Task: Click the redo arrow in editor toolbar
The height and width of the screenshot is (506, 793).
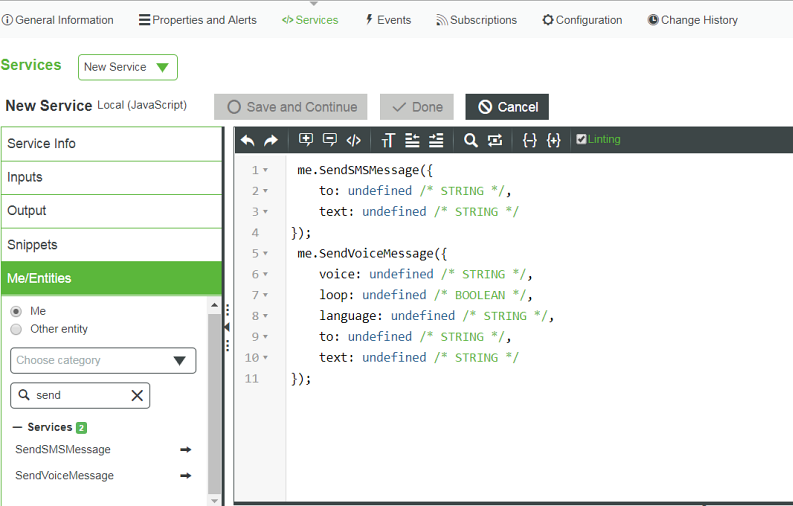Action: tap(270, 140)
